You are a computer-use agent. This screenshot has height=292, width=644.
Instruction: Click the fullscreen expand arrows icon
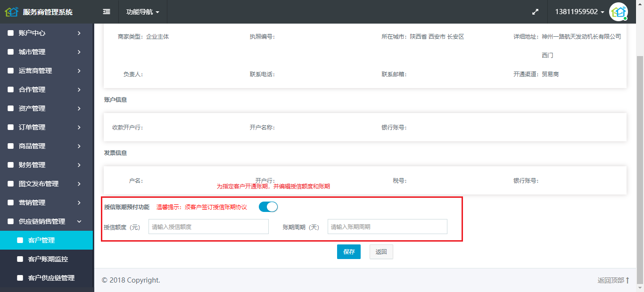[x=535, y=12]
